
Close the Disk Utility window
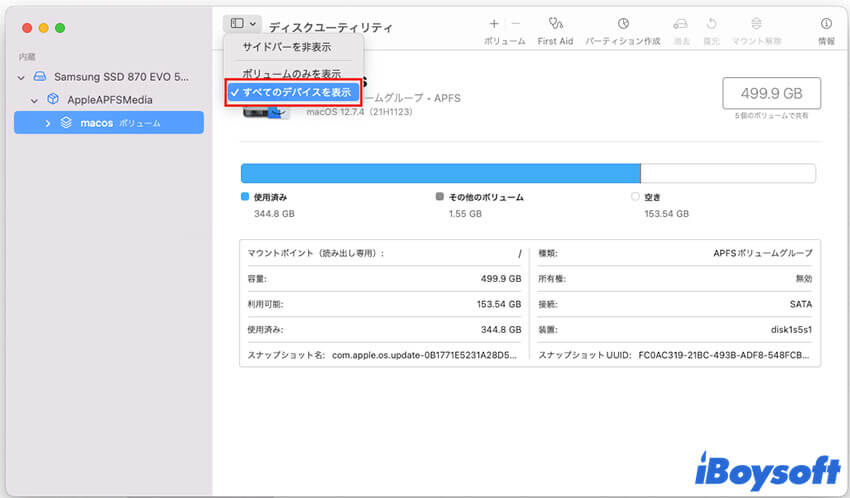27,28
